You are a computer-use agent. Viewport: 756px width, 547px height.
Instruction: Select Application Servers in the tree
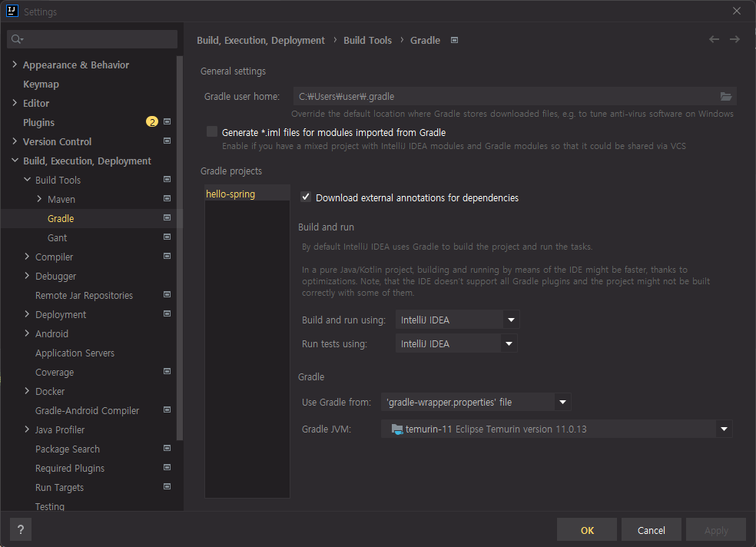pos(75,353)
